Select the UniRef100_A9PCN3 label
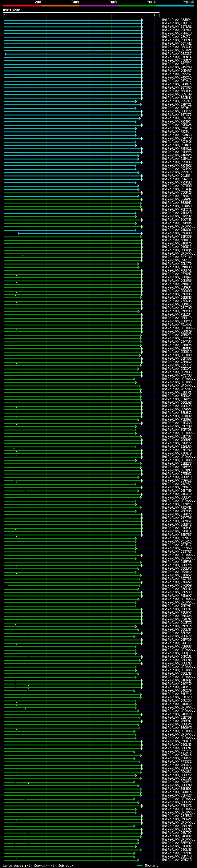Viewport: 197px width, 868px height. (177, 40)
